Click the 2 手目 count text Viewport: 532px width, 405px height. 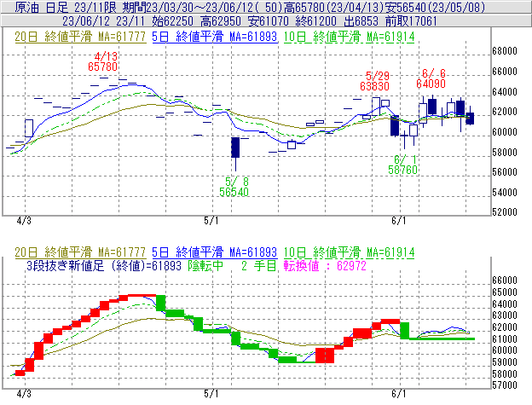click(x=259, y=265)
